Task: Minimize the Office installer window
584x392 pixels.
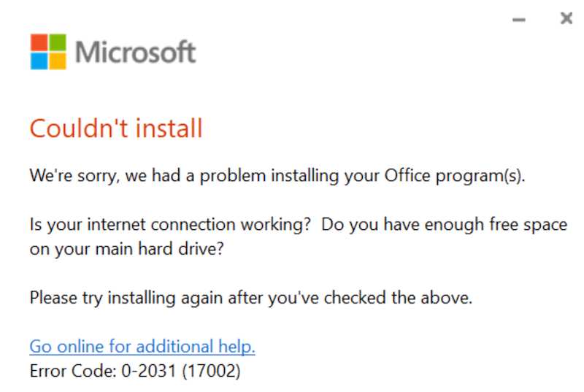Action: [x=520, y=20]
